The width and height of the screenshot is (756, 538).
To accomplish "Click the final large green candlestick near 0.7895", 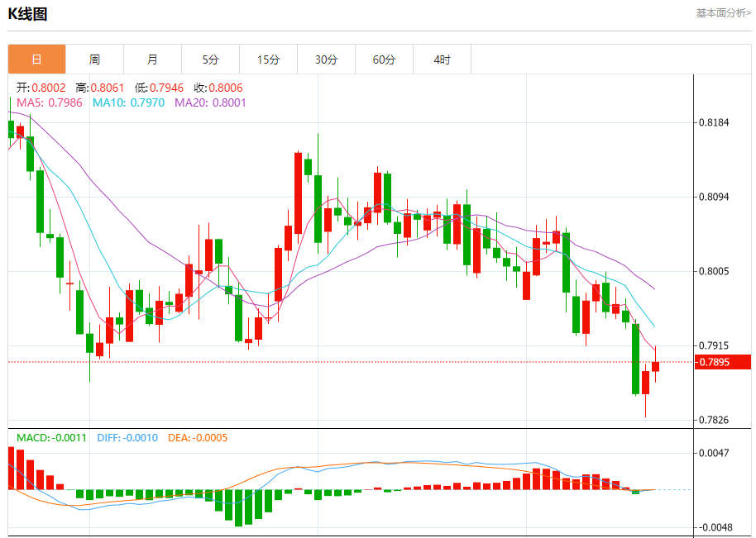I will pos(635,359).
